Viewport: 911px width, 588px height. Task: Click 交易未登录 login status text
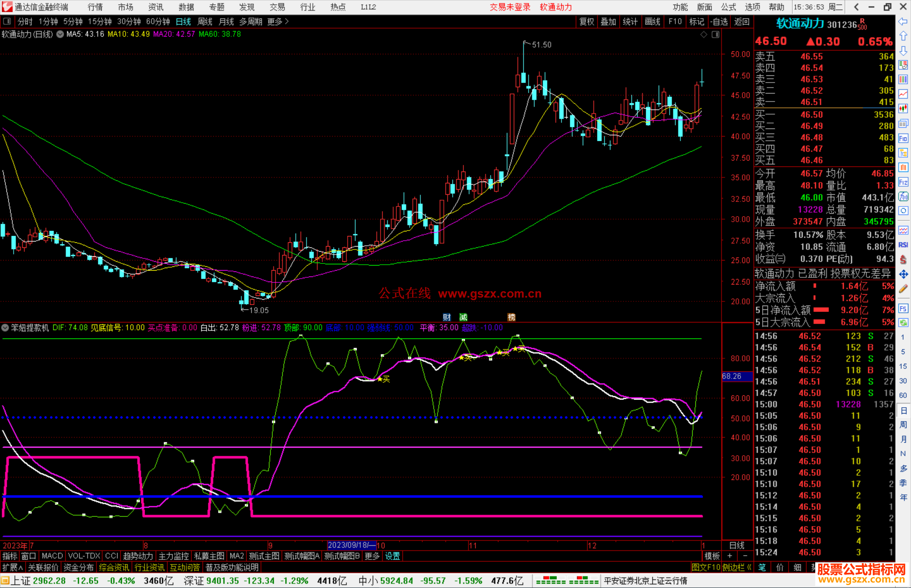tap(510, 7)
